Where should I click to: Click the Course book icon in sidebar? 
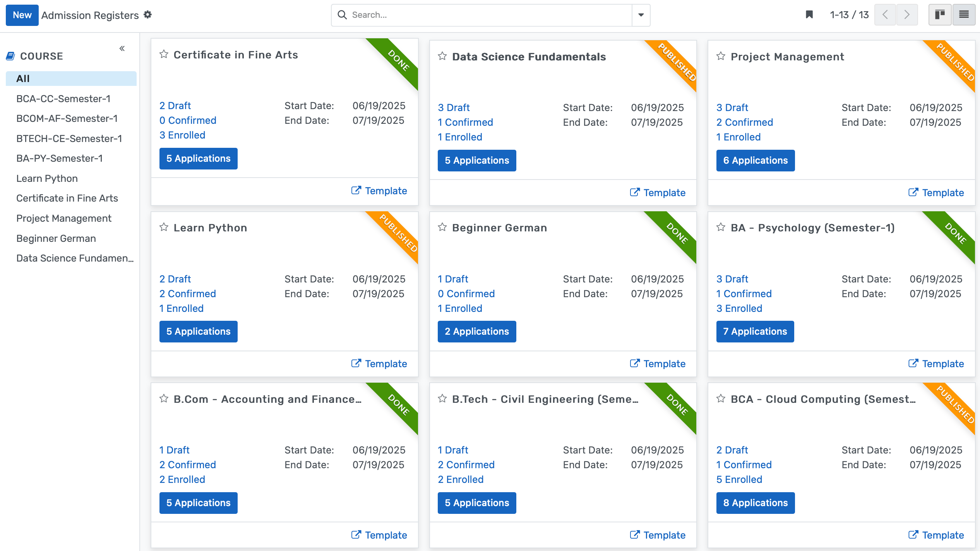pos(10,55)
